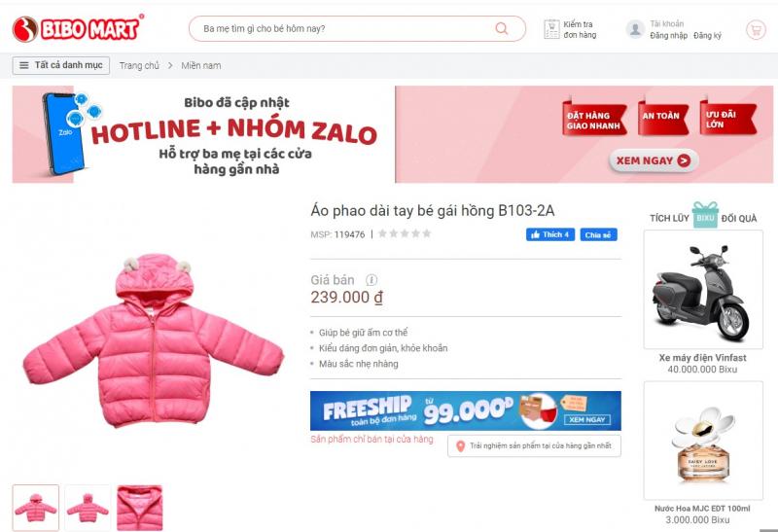778x532 pixels.
Task: Open the Xe máy điện Vinfast reward
Action: tap(702, 302)
